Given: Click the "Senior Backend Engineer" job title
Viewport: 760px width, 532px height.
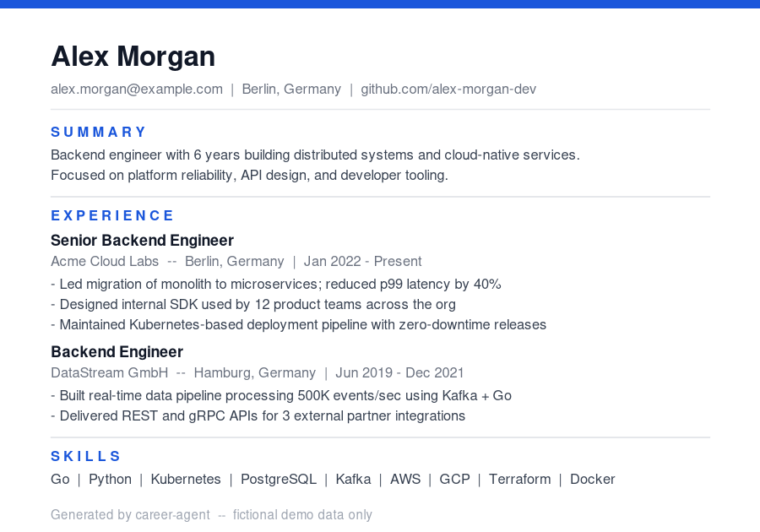Looking at the screenshot, I should click(x=142, y=241).
